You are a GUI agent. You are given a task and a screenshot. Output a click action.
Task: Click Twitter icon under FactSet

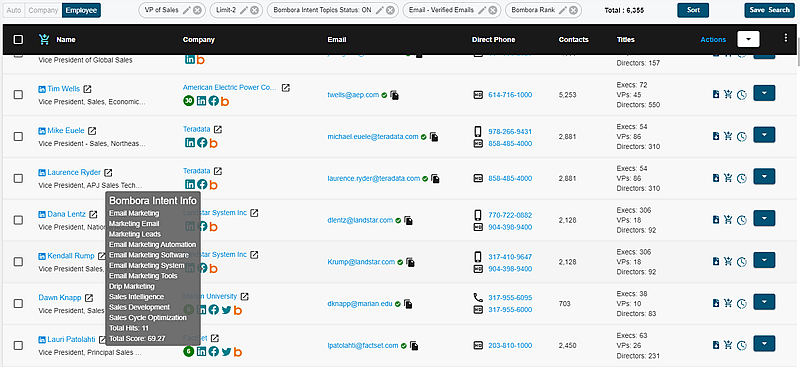pyautogui.click(x=226, y=352)
